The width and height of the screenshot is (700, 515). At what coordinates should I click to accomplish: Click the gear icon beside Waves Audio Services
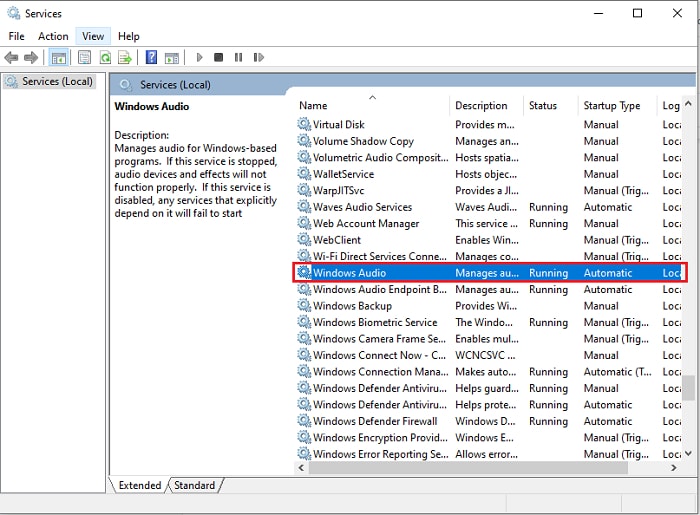[304, 207]
